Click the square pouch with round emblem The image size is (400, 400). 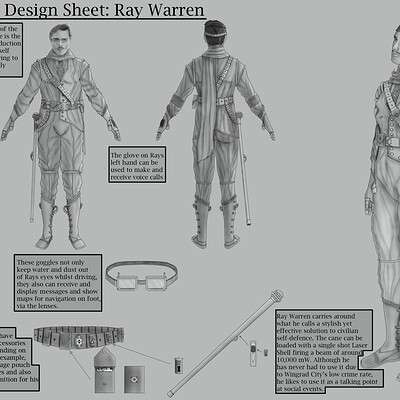pyautogui.click(x=134, y=379)
